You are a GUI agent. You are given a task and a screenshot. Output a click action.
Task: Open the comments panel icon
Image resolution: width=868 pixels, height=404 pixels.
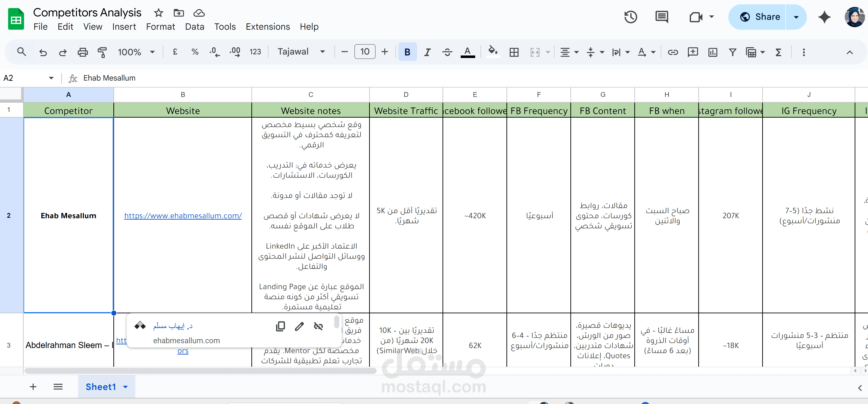click(661, 17)
